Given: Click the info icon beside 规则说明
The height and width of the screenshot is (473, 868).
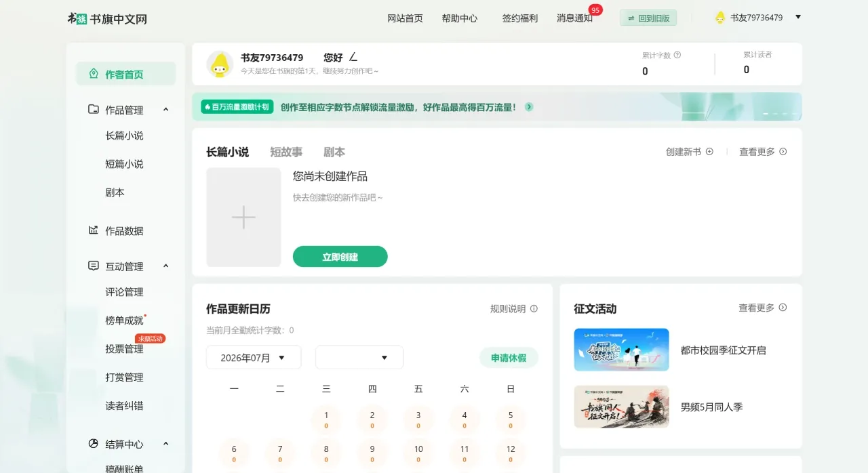Looking at the screenshot, I should (x=534, y=309).
